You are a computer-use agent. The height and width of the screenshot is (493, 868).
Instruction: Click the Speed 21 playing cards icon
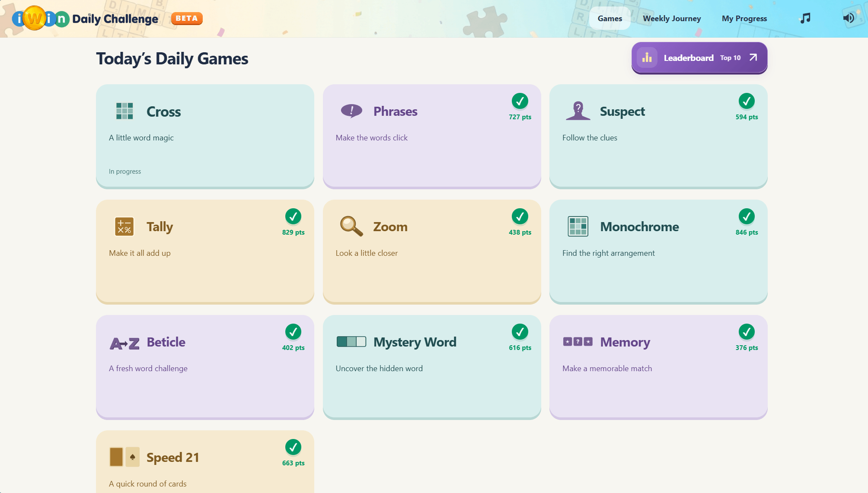click(124, 457)
